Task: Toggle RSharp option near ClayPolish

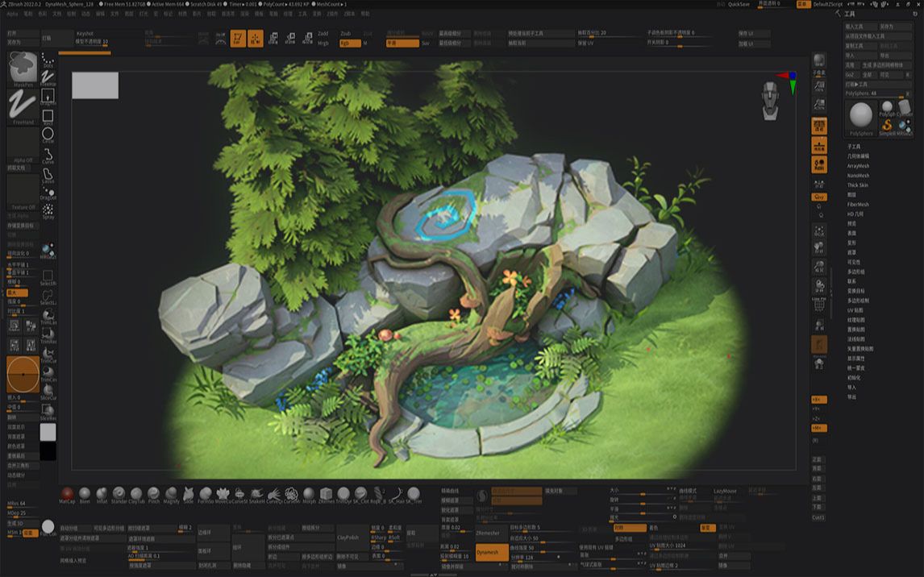Action: click(378, 538)
